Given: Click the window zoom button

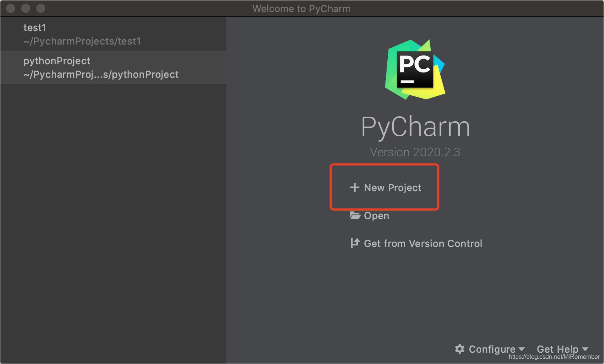Looking at the screenshot, I should pos(41,8).
